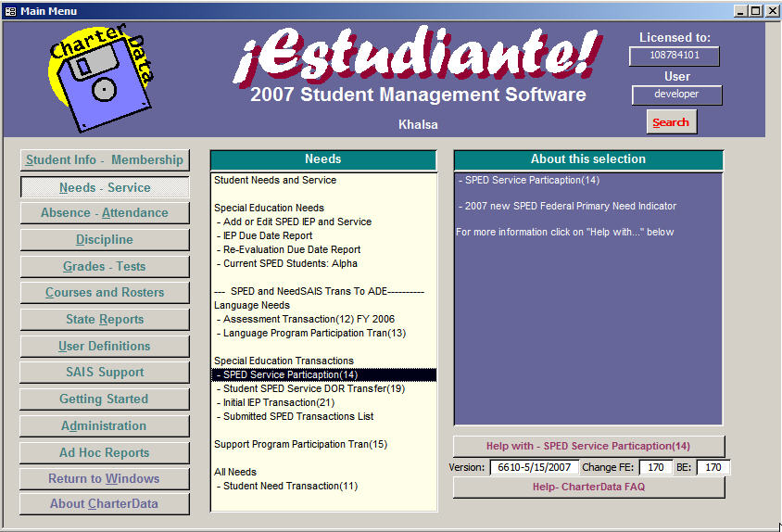782x532 pixels.
Task: Open Absence - Attendance section
Action: coord(105,213)
